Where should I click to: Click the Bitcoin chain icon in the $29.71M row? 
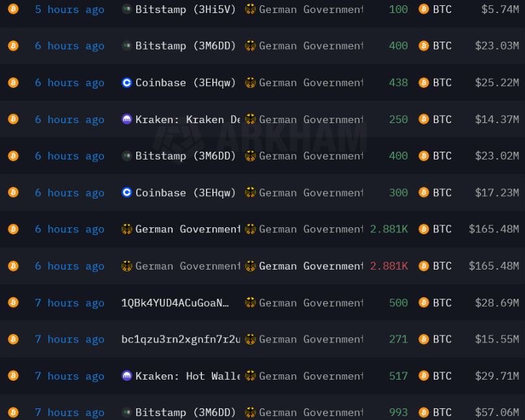coord(13,376)
